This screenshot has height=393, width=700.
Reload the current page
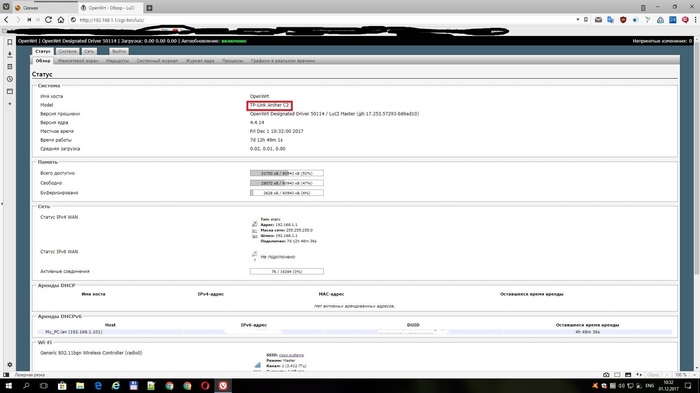pyautogui.click(x=48, y=20)
